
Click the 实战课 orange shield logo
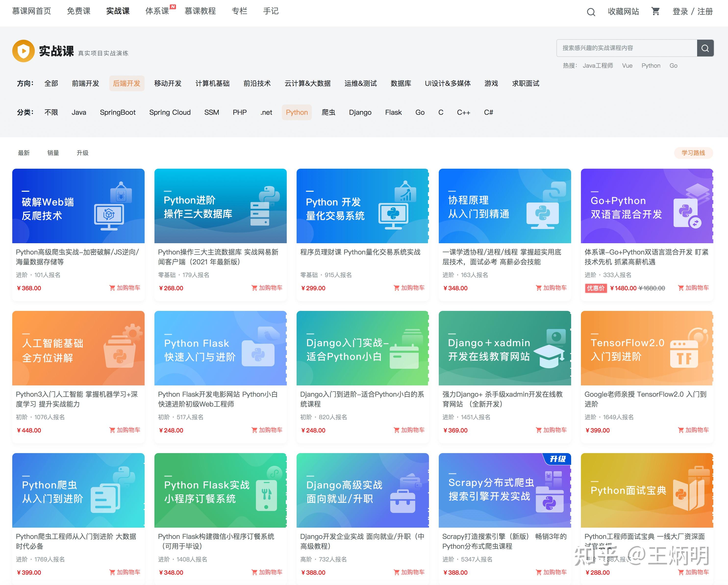coord(23,51)
